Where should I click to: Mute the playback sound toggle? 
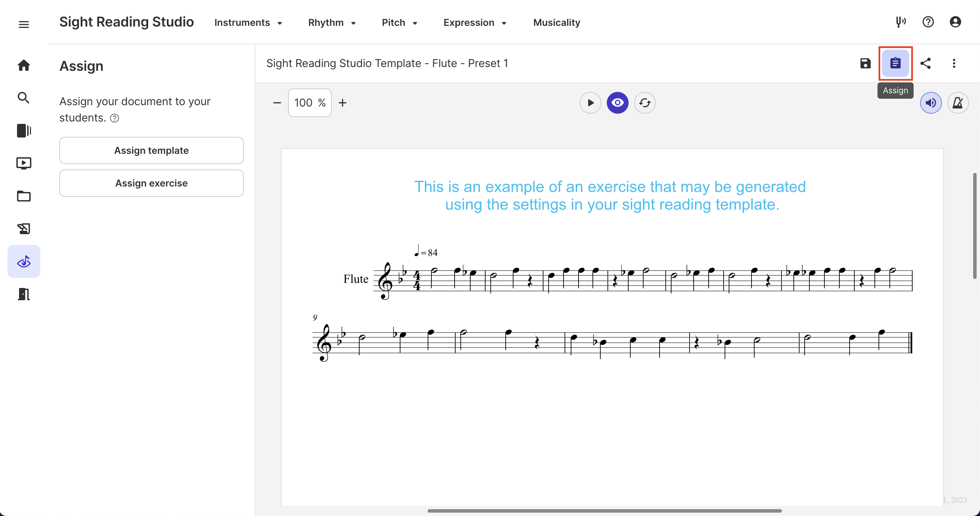[x=931, y=103]
